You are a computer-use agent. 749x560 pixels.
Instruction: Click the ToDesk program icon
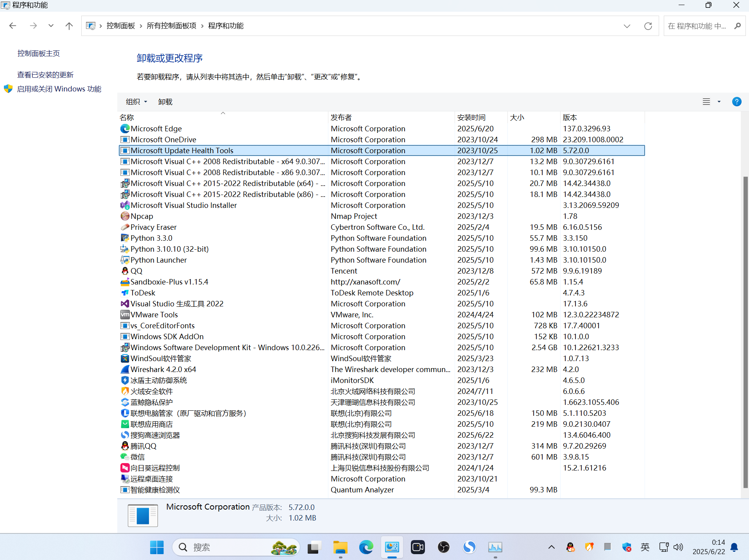click(125, 293)
